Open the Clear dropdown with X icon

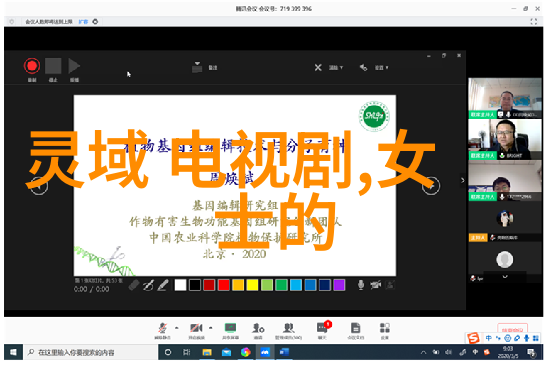pyautogui.click(x=328, y=67)
